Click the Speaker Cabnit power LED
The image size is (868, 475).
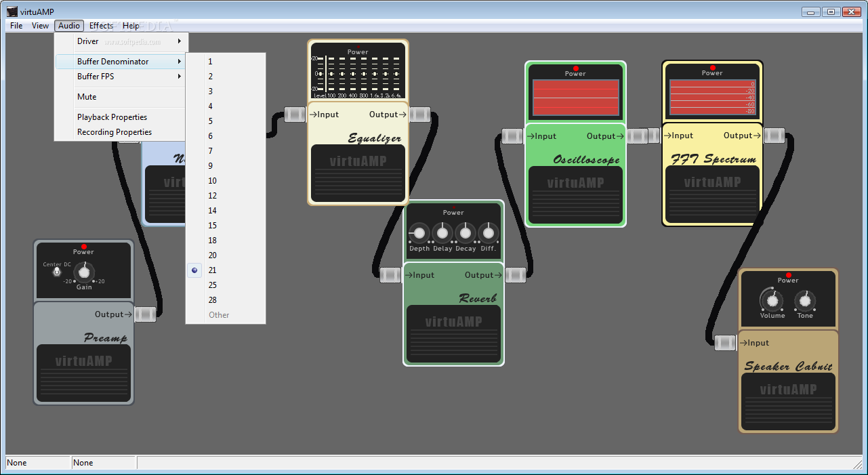pyautogui.click(x=788, y=275)
